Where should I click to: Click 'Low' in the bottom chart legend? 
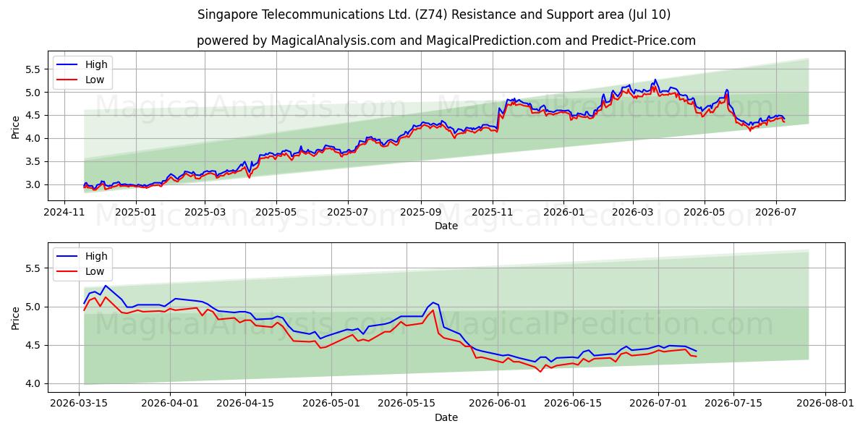tap(95, 271)
